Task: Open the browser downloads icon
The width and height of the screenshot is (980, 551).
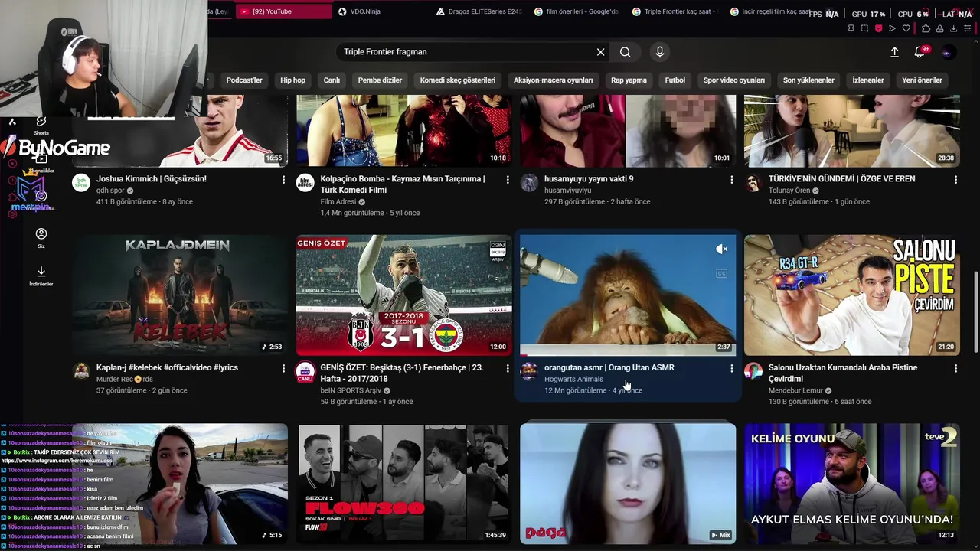Action: [953, 28]
